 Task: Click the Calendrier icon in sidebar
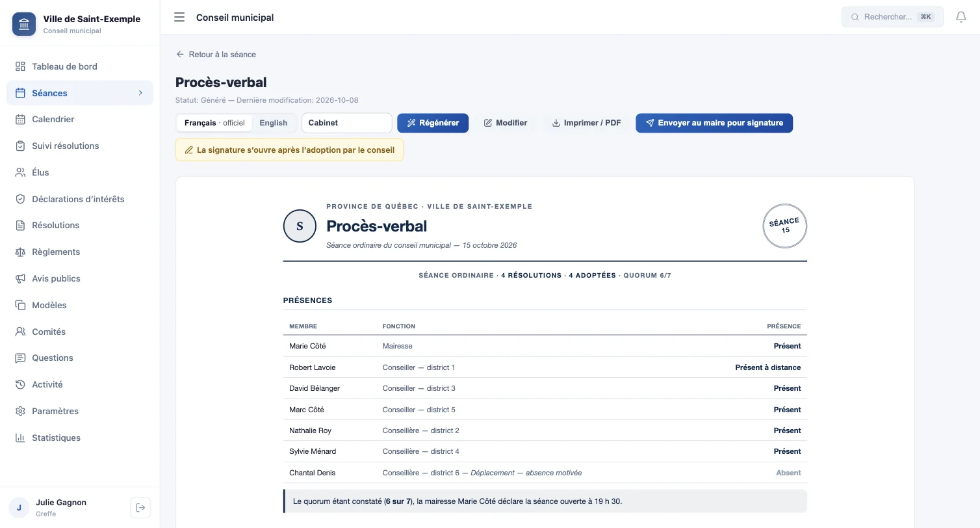coord(20,120)
